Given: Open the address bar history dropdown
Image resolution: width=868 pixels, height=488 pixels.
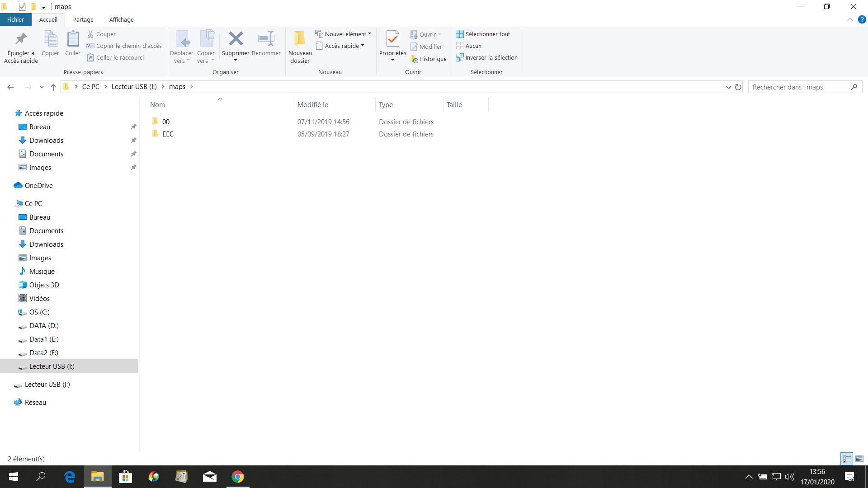Looking at the screenshot, I should 728,87.
